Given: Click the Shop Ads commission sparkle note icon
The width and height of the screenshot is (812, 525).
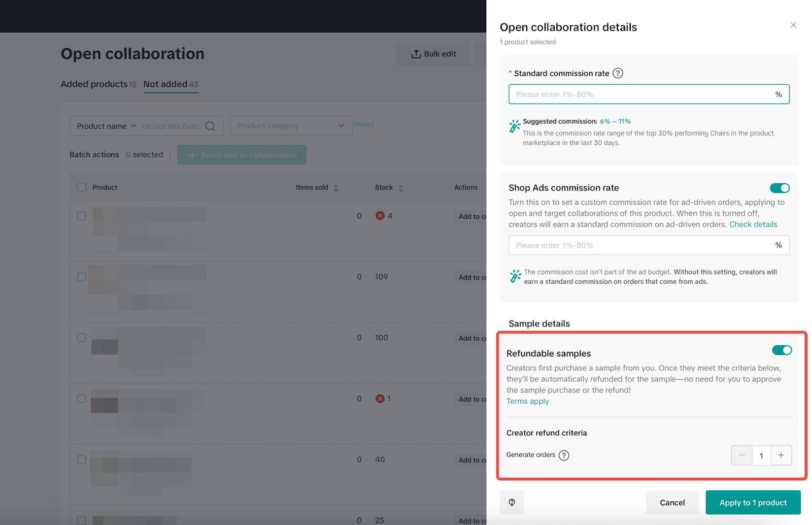Looking at the screenshot, I should [514, 276].
